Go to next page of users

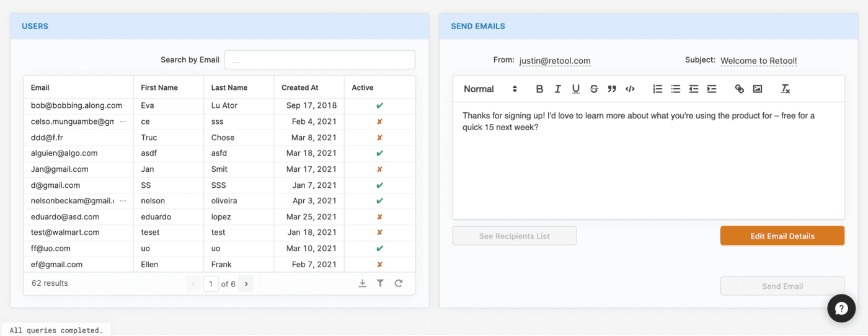click(x=246, y=284)
